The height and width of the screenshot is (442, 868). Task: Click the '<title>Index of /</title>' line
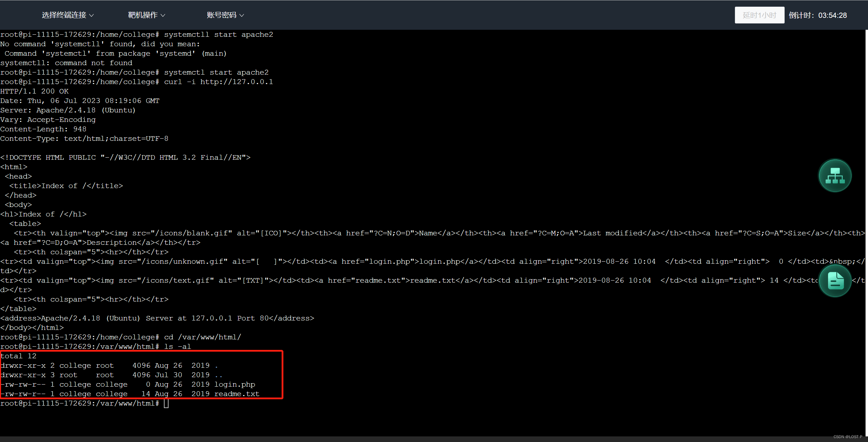[66, 186]
